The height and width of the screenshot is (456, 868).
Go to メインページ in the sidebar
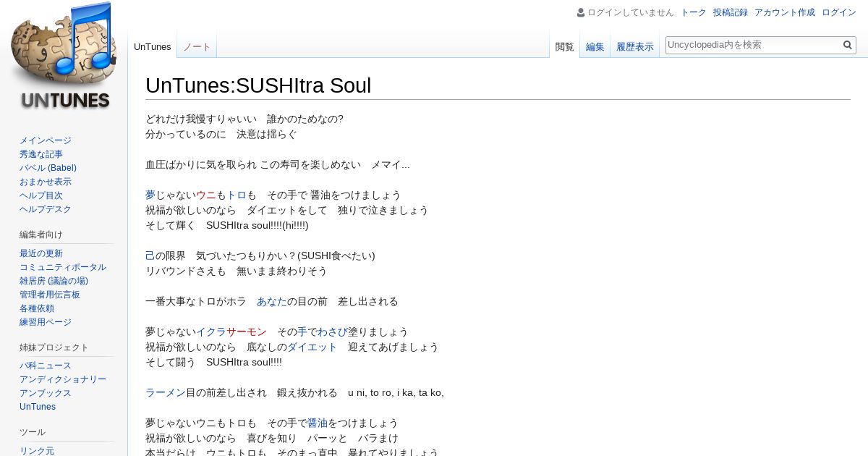(x=46, y=140)
